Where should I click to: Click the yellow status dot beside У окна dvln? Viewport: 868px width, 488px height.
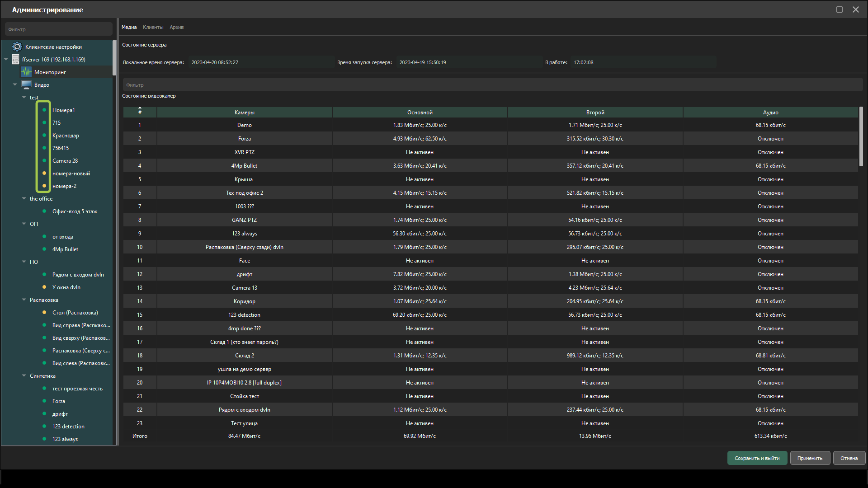[44, 287]
